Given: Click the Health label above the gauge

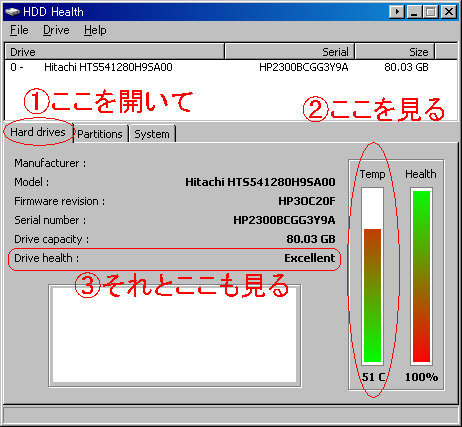Looking at the screenshot, I should click(421, 174).
